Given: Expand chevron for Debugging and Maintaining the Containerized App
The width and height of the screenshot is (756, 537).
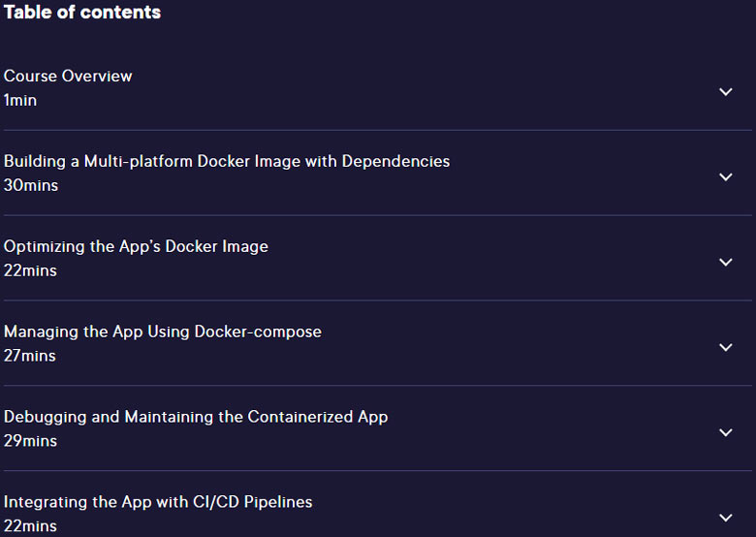Looking at the screenshot, I should [726, 432].
